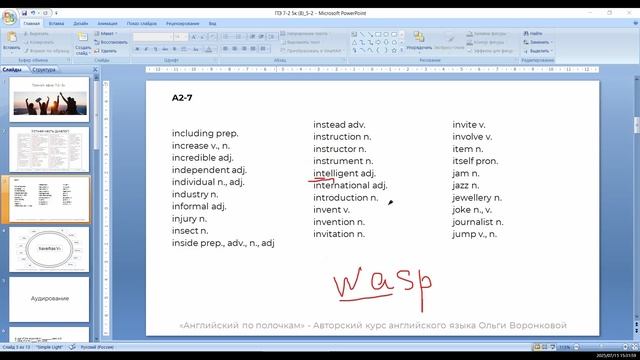Open the font name combo box
This screenshot has height=360, width=640.
tap(153, 37)
